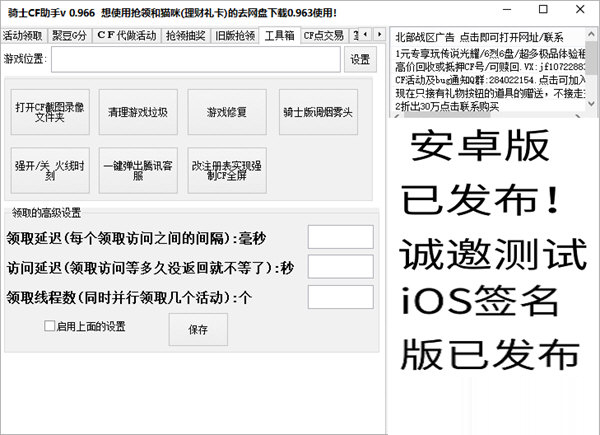The width and height of the screenshot is (600, 435).
Task: Click the 设置 button next to game path
Action: pos(360,59)
